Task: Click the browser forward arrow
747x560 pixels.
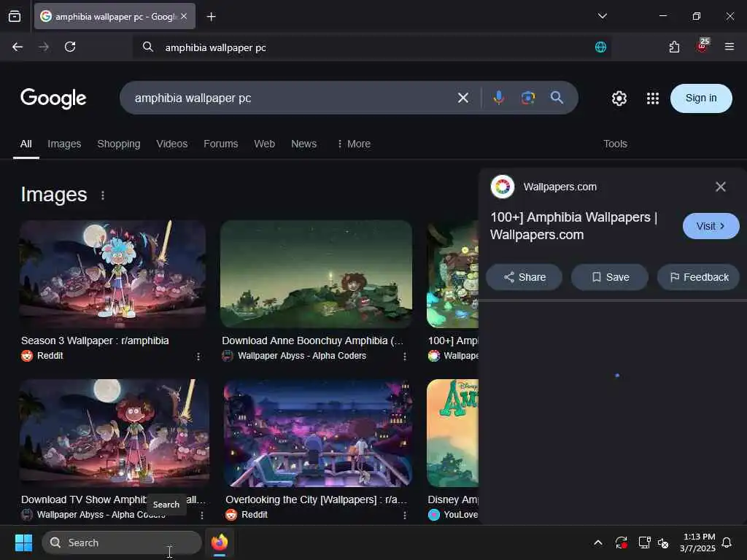Action: click(x=43, y=47)
